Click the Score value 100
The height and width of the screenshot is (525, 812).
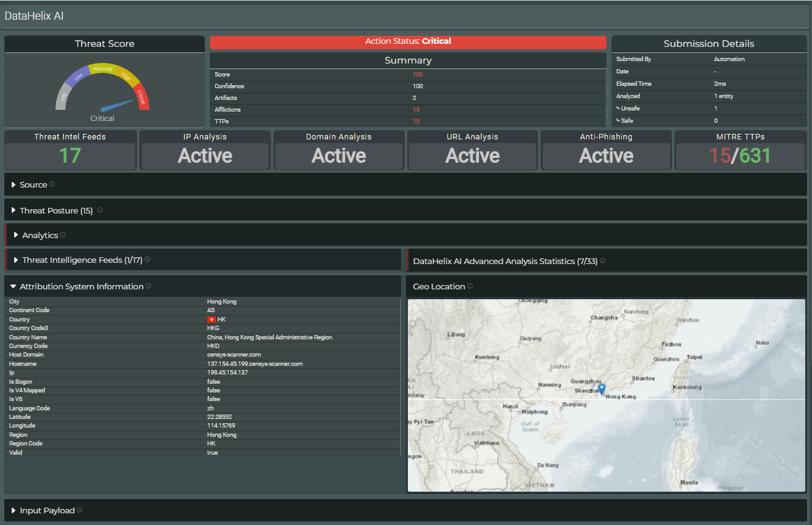pos(418,75)
